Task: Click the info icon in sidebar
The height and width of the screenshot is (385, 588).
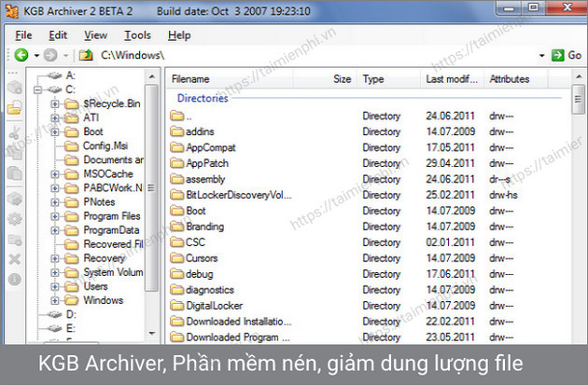Action: pyautogui.click(x=15, y=280)
